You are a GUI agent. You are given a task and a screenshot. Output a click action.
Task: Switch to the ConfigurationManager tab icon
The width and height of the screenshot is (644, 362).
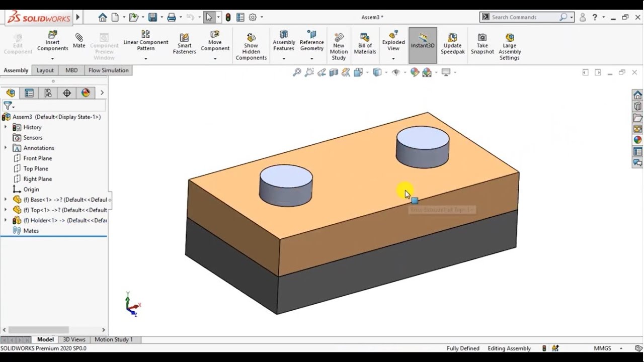[48, 93]
